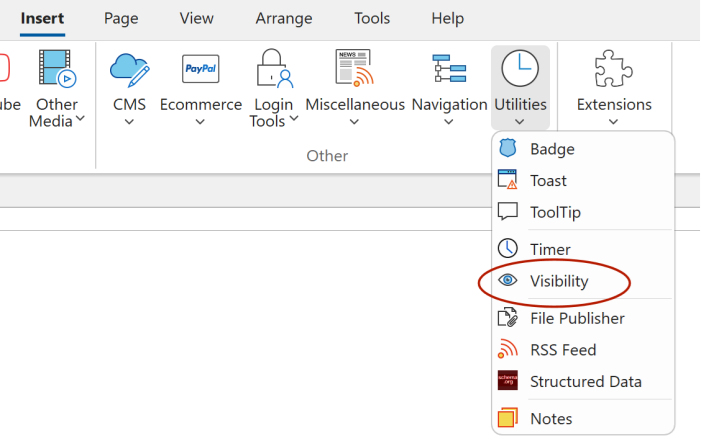
Task: Click the Extensions puzzle piece icon
Action: click(613, 70)
